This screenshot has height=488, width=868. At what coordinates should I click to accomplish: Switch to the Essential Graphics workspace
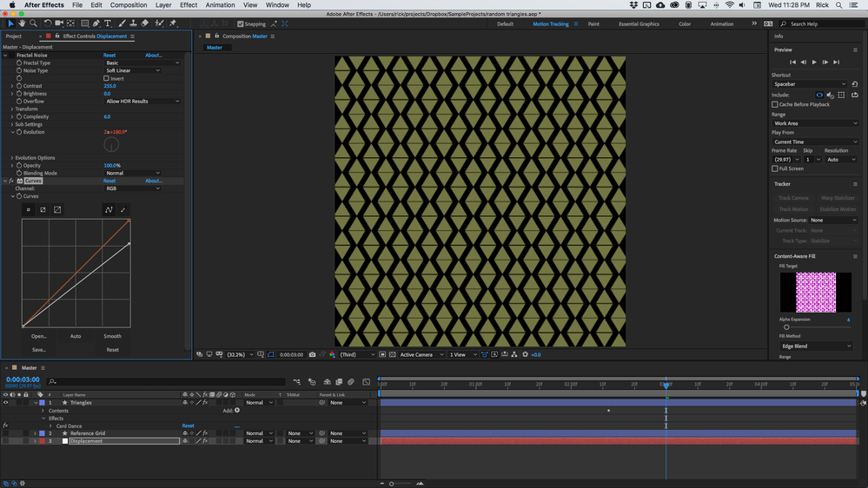639,24
